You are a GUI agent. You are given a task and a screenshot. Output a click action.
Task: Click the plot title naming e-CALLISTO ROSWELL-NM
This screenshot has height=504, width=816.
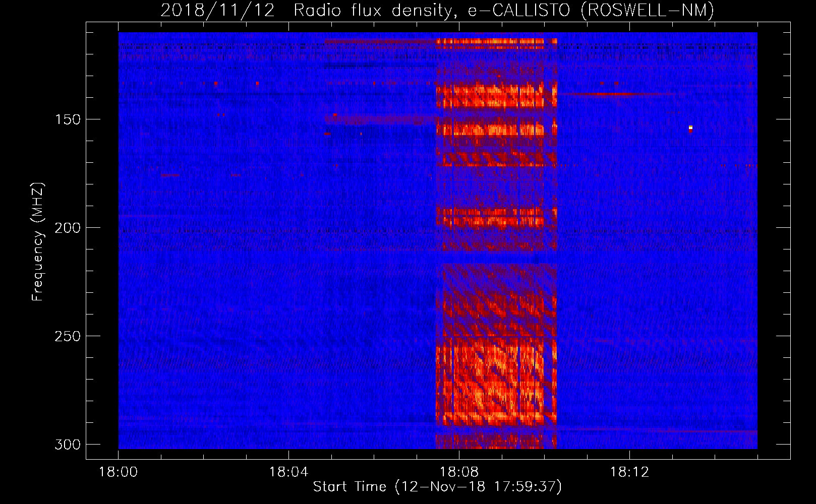[437, 11]
